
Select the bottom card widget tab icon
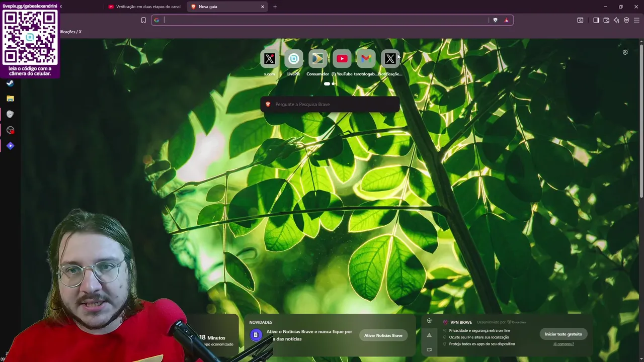click(429, 349)
